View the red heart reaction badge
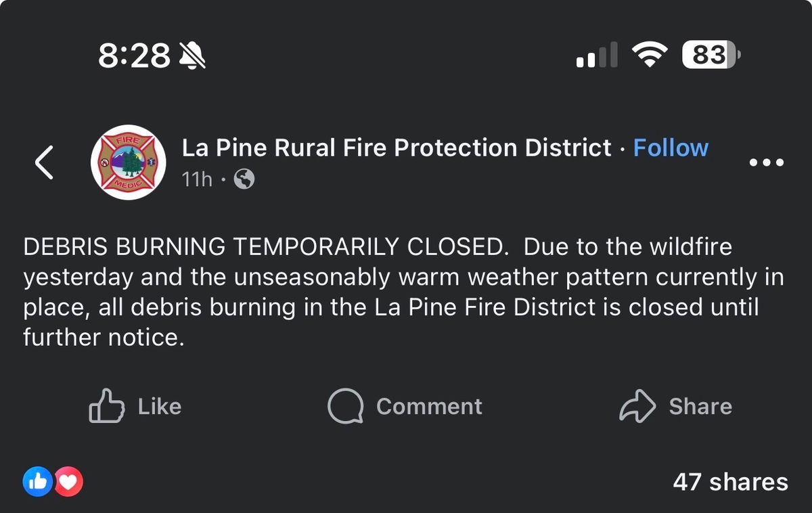The image size is (812, 513). (x=68, y=482)
